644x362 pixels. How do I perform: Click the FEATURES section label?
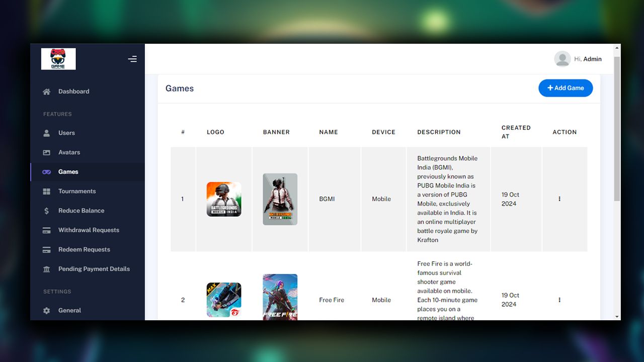click(x=57, y=114)
